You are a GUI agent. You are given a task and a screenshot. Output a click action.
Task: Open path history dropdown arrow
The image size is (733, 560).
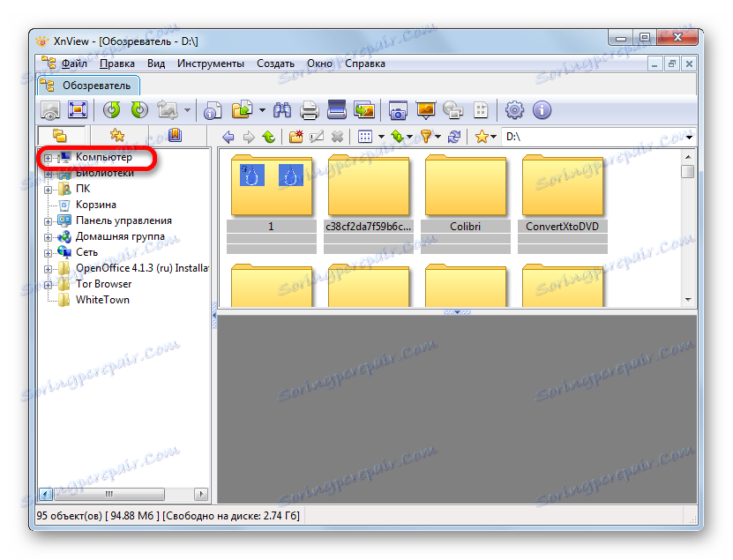(x=690, y=137)
